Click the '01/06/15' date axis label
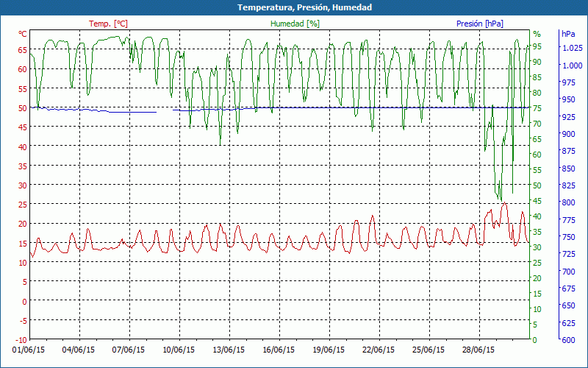The width and height of the screenshot is (588, 368). coord(29,350)
